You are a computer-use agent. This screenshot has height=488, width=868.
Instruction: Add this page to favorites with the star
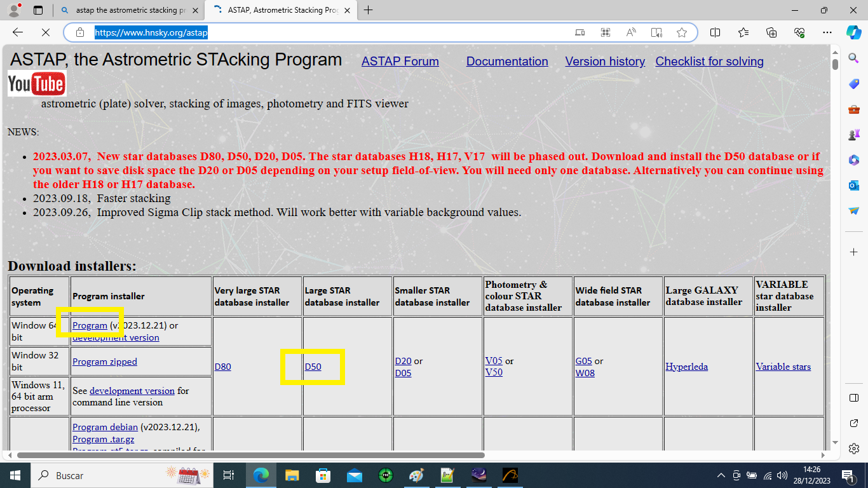pyautogui.click(x=682, y=32)
